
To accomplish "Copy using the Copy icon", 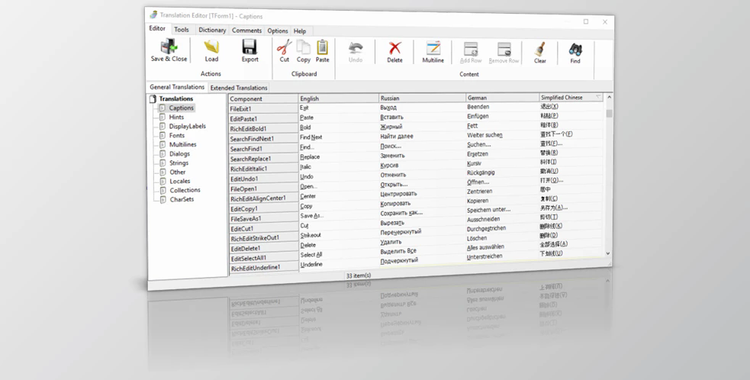I will (303, 48).
